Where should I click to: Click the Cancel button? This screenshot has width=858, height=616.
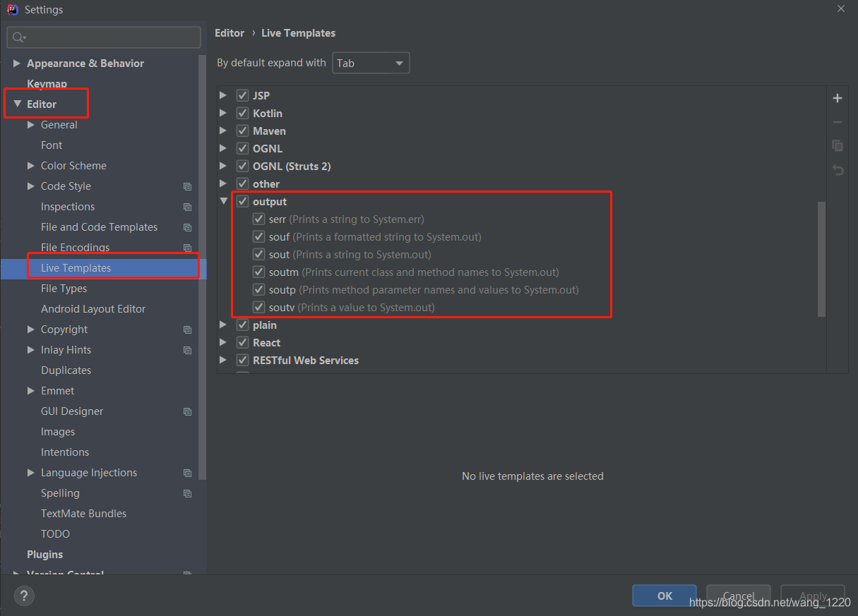coord(739,596)
